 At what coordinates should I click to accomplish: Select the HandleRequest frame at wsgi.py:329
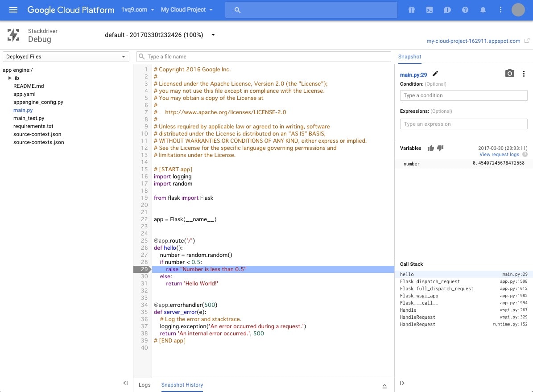[464, 317]
